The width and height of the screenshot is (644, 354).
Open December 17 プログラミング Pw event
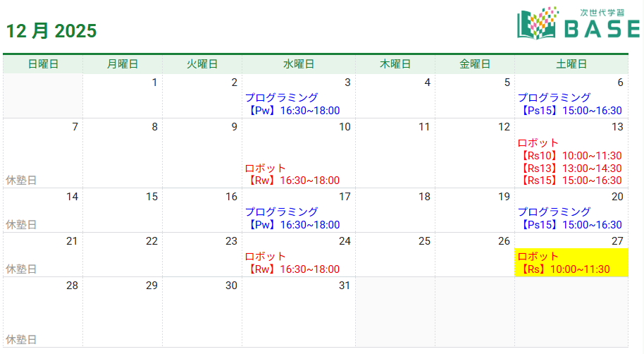coord(292,218)
